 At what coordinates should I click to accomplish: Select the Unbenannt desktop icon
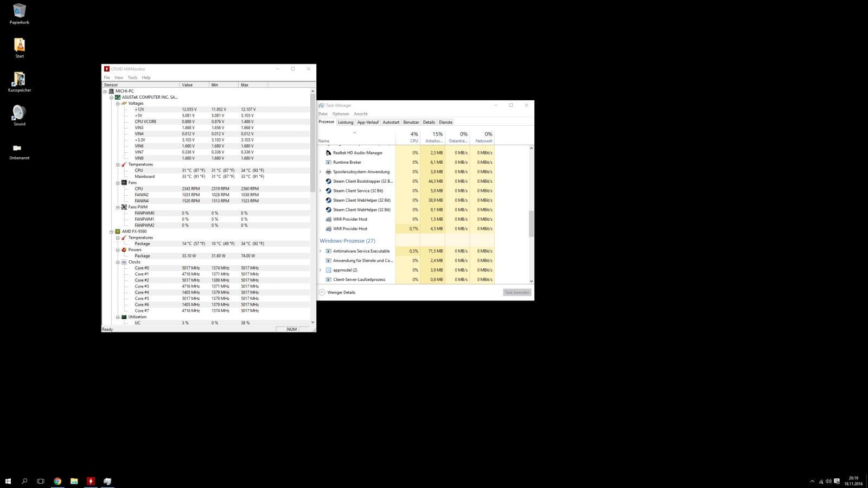19,151
